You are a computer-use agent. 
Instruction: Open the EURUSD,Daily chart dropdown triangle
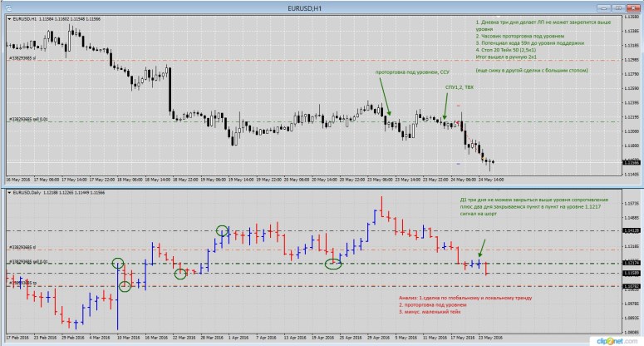[x=9, y=192]
